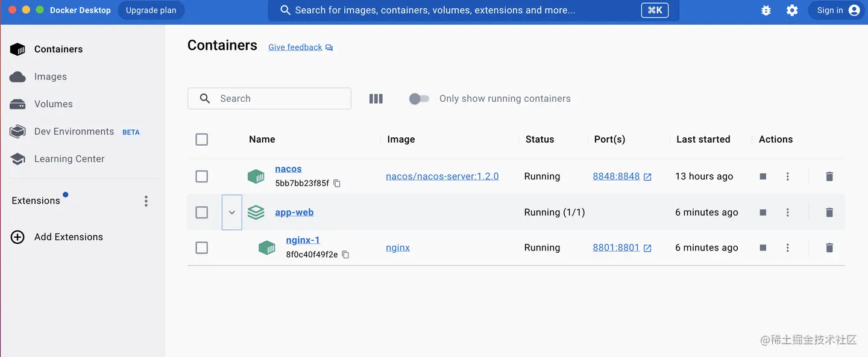The height and width of the screenshot is (357, 868).
Task: Open port 8801 external link icon
Action: [647, 248]
